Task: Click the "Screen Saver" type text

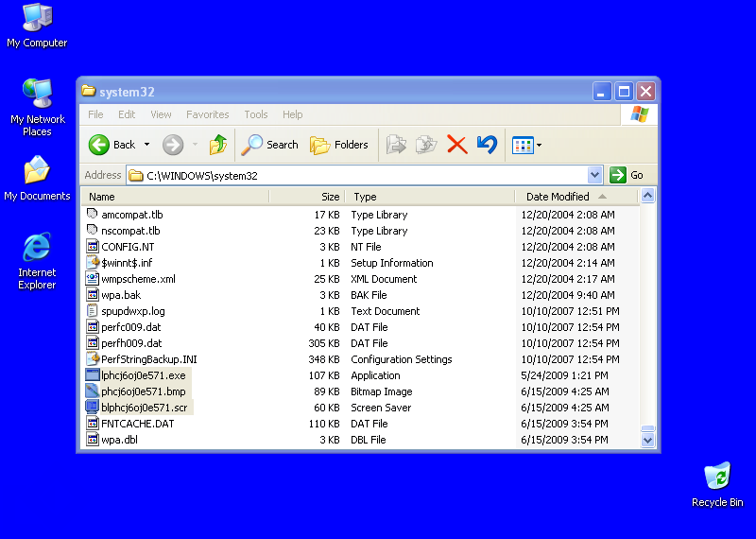Action: pyautogui.click(x=381, y=408)
